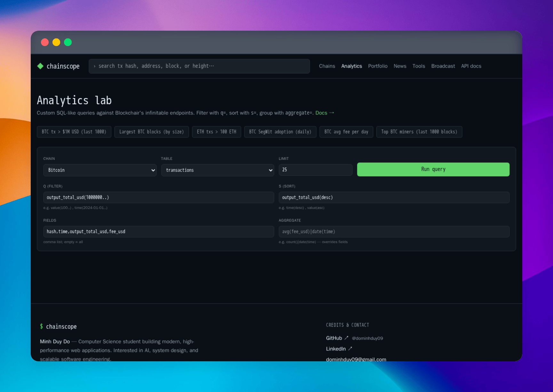
Task: Go to the News section
Action: tap(400, 66)
